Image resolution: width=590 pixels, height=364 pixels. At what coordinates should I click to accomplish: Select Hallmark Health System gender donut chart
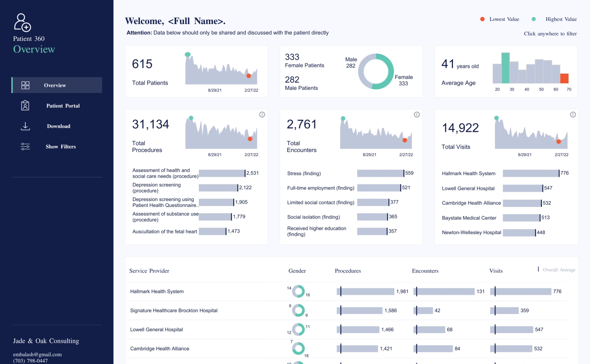(298, 291)
